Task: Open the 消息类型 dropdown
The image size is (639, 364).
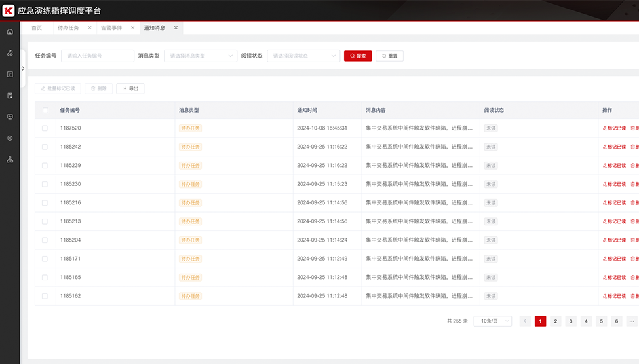Action: 201,56
